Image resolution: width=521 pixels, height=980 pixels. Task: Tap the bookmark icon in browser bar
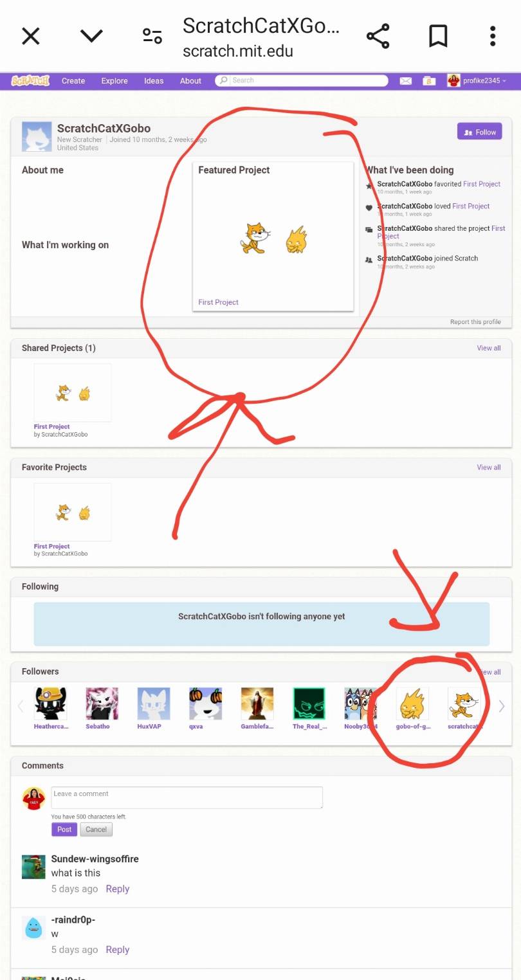pyautogui.click(x=438, y=36)
